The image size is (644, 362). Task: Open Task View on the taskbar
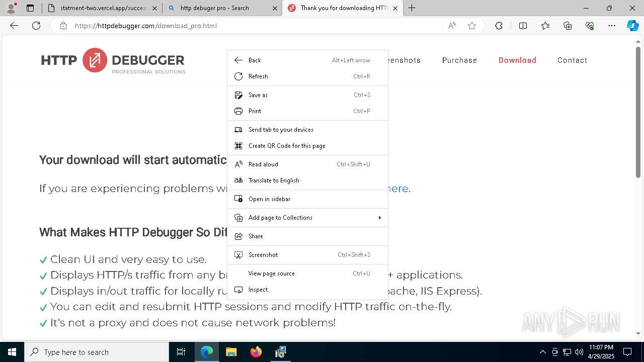[181, 352]
